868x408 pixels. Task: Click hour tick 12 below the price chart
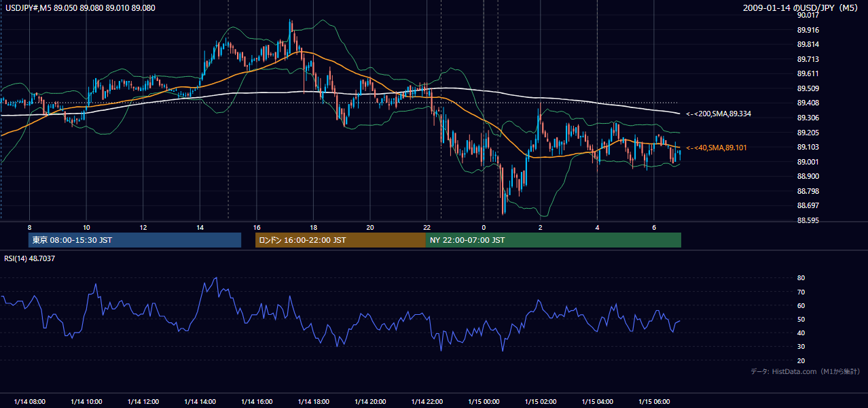[143, 227]
